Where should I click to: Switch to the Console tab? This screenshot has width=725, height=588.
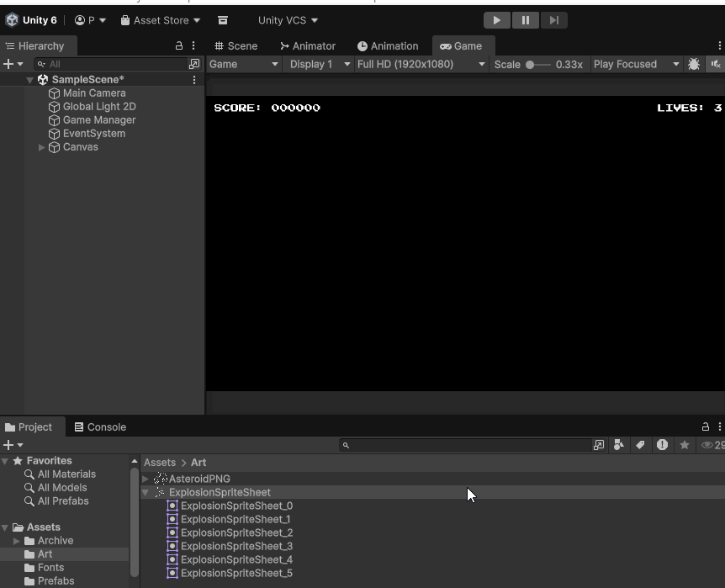coord(100,427)
